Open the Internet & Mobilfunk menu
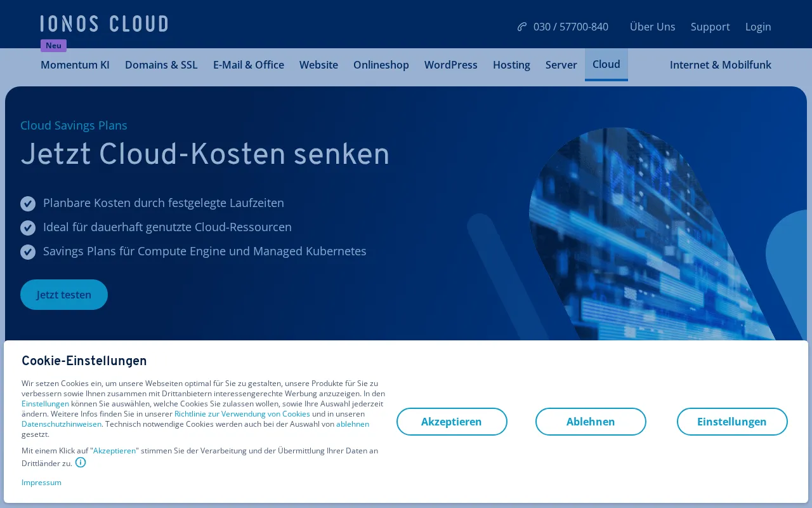 point(721,65)
